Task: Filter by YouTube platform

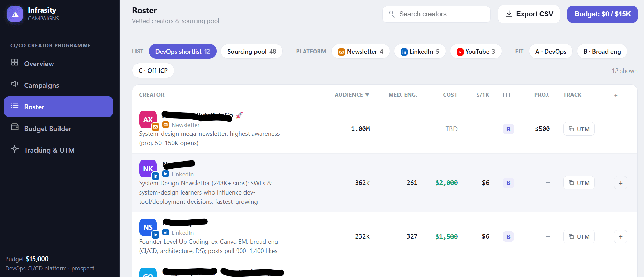Action: tap(476, 51)
